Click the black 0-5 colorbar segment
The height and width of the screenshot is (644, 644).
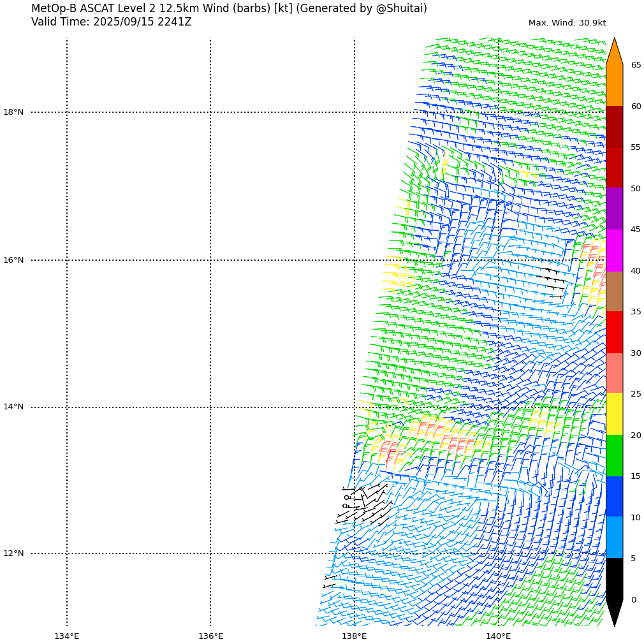pyautogui.click(x=615, y=579)
